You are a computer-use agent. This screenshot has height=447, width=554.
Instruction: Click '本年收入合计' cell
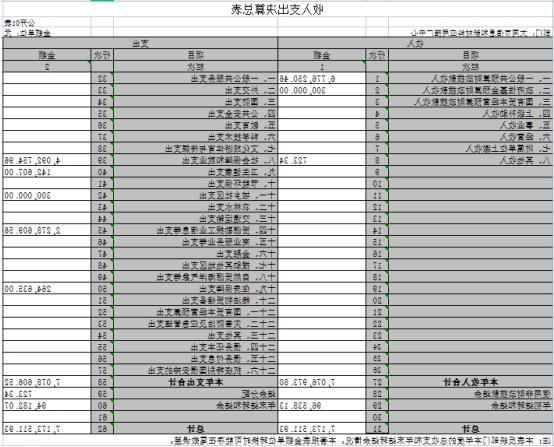click(x=471, y=382)
